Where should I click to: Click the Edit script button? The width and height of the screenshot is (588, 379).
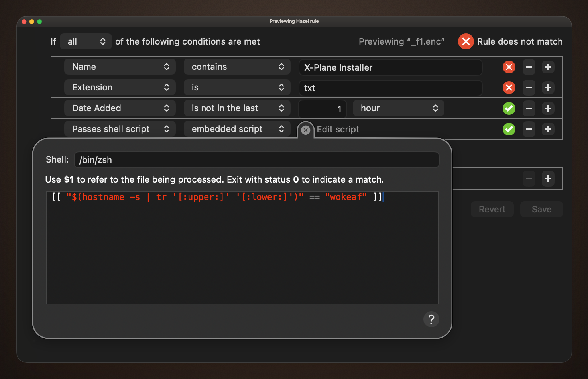(x=338, y=129)
